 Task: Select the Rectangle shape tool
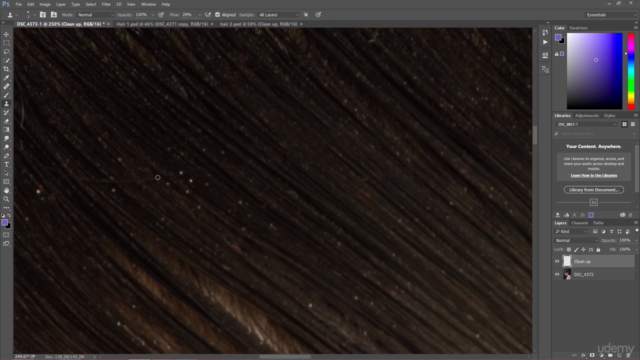(x=6, y=182)
